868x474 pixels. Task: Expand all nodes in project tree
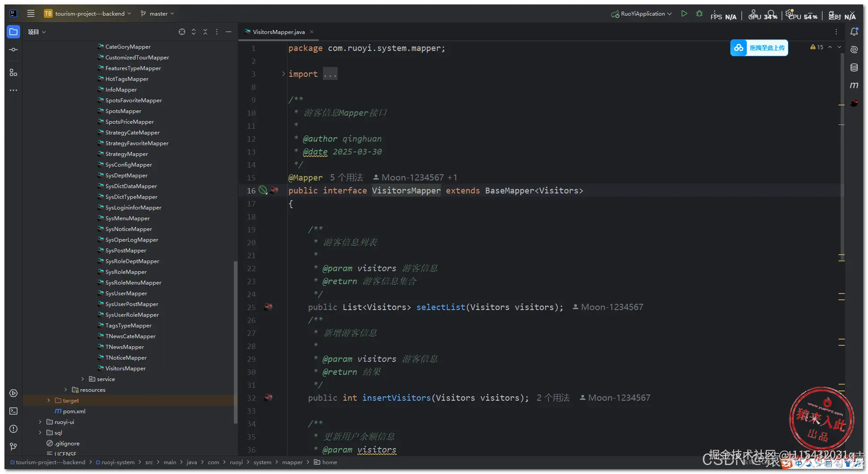click(x=194, y=32)
